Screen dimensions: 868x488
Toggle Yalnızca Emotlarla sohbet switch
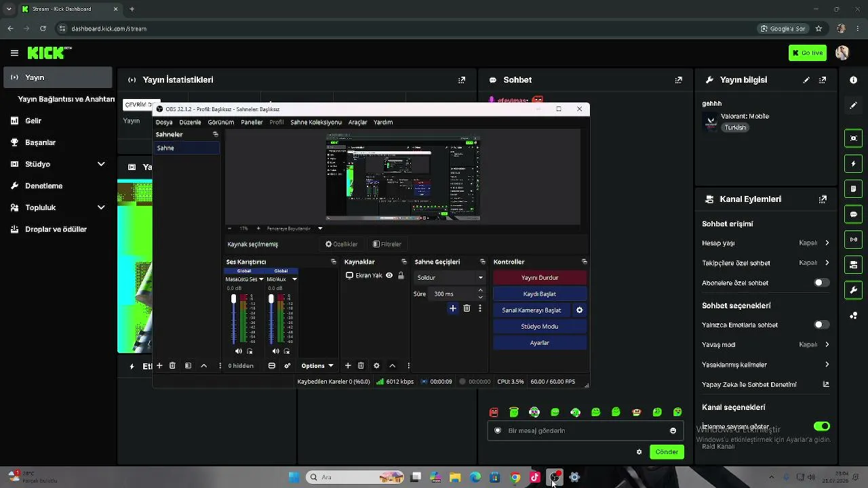point(821,325)
